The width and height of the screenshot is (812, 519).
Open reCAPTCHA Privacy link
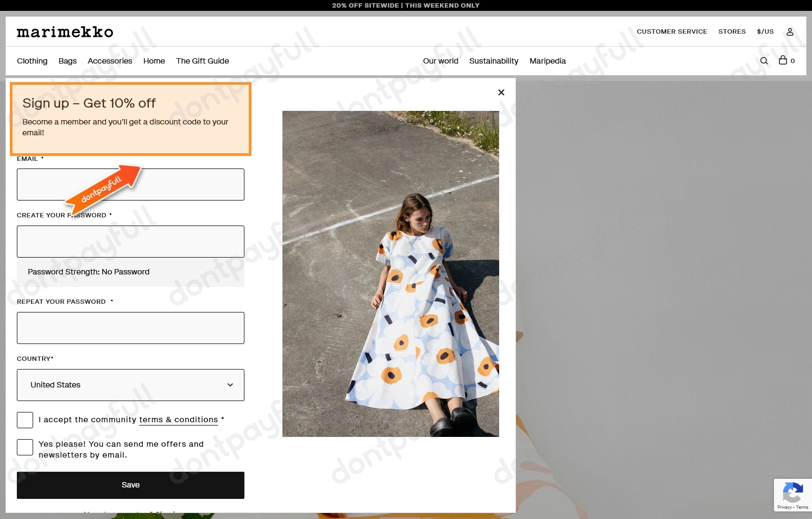point(784,507)
